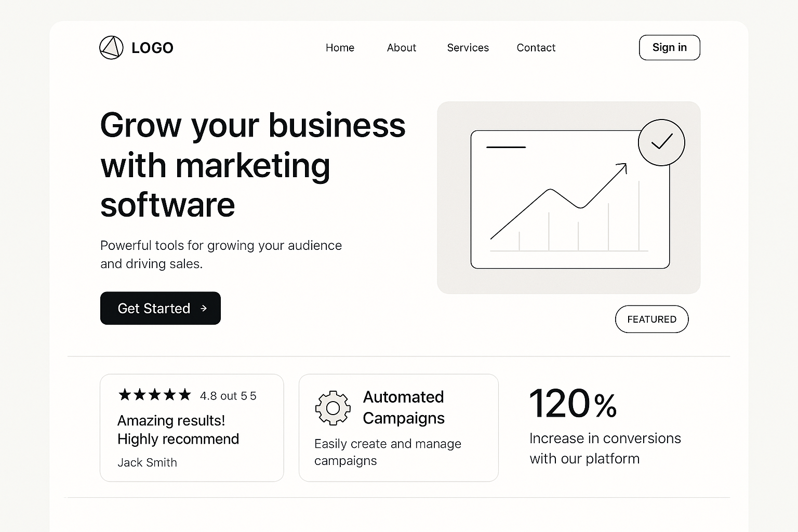Click the checkmark circle badge
Viewport: 798px width, 532px height.
(661, 143)
